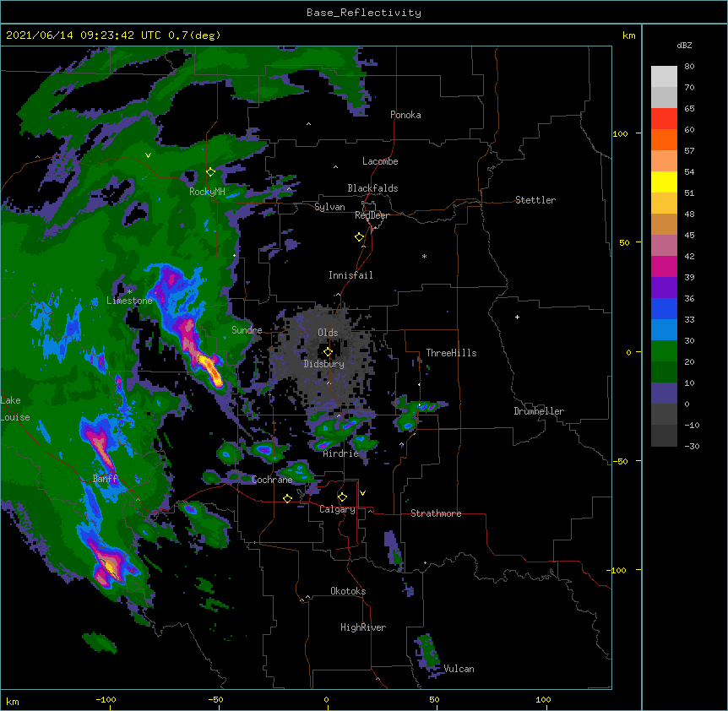Click the Stettler label

[x=535, y=200]
